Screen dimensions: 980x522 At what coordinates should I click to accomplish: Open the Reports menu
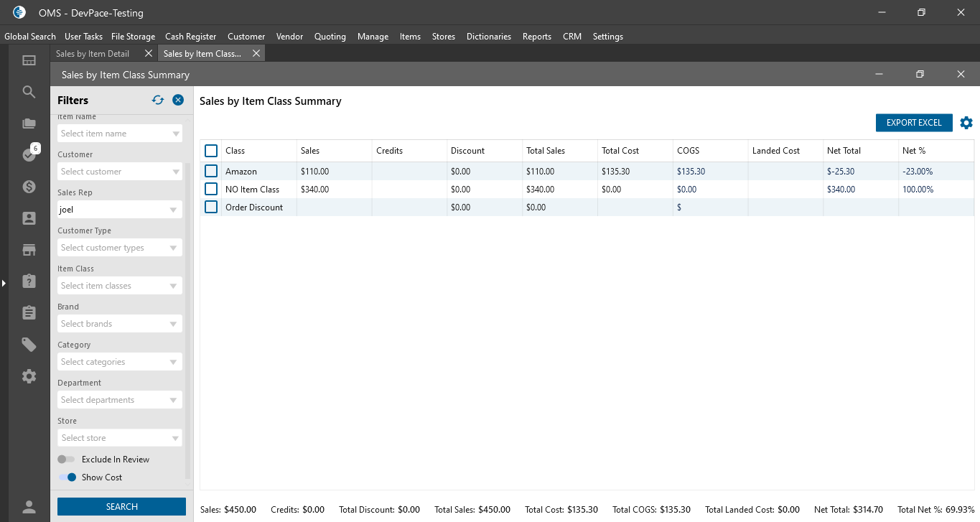click(536, 37)
